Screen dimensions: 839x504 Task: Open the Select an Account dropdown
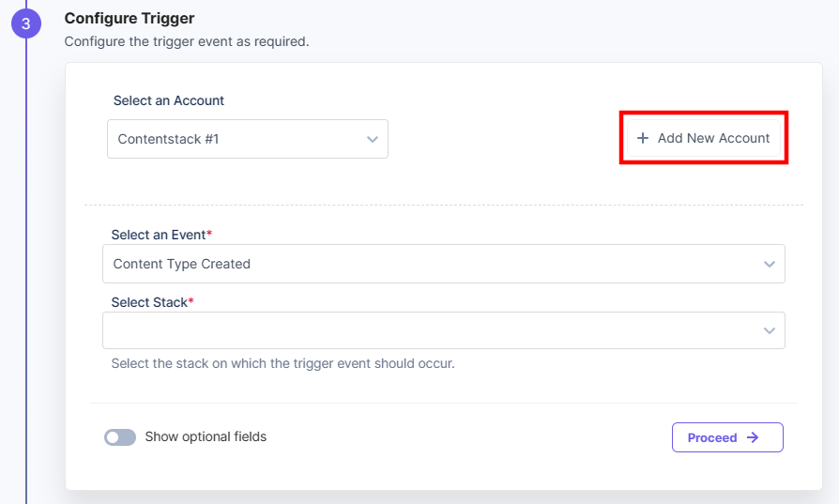(248, 139)
